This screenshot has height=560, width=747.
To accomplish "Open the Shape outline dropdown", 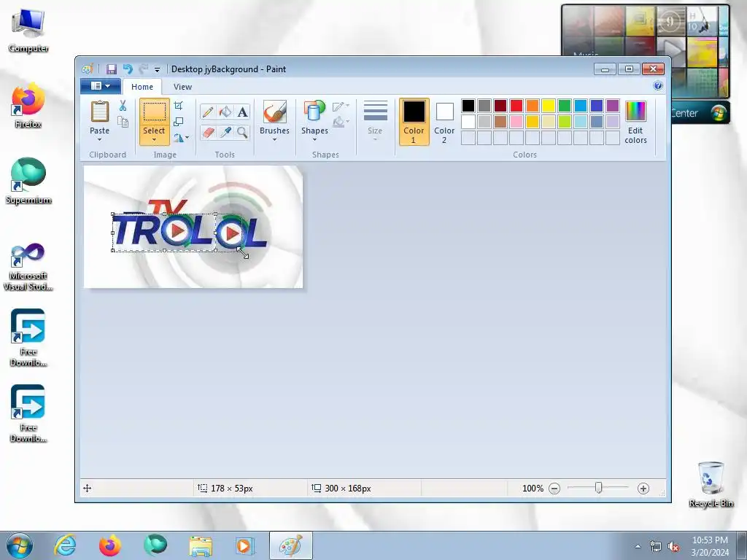I will pos(341,106).
